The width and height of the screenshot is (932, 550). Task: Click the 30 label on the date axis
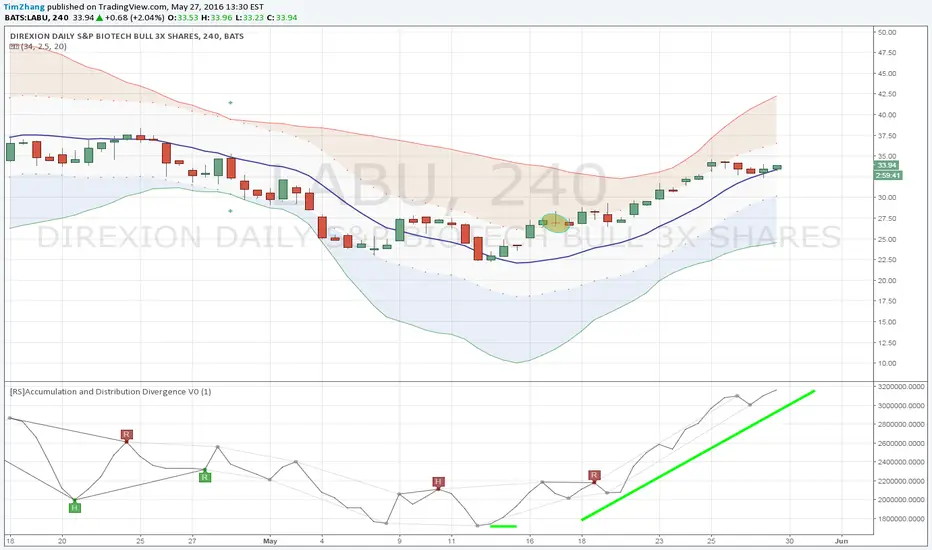(789, 541)
